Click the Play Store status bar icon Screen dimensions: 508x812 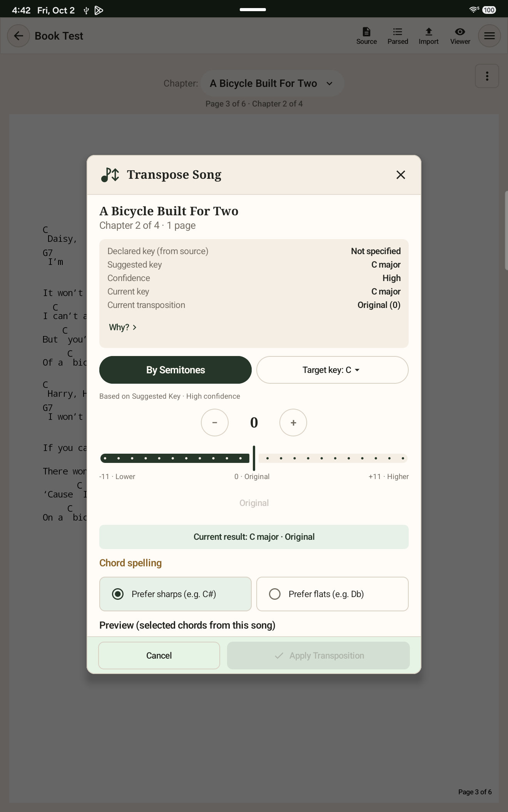tap(99, 10)
